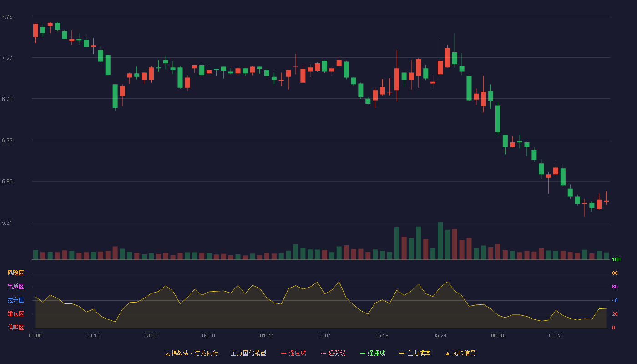Screen dimensions: 637x364
Task: Click the 40 indicator axis value
Action: [x=615, y=300]
